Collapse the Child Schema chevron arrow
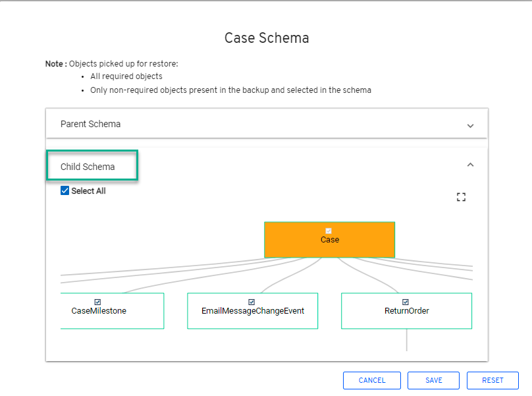The width and height of the screenshot is (532, 396). coord(470,165)
